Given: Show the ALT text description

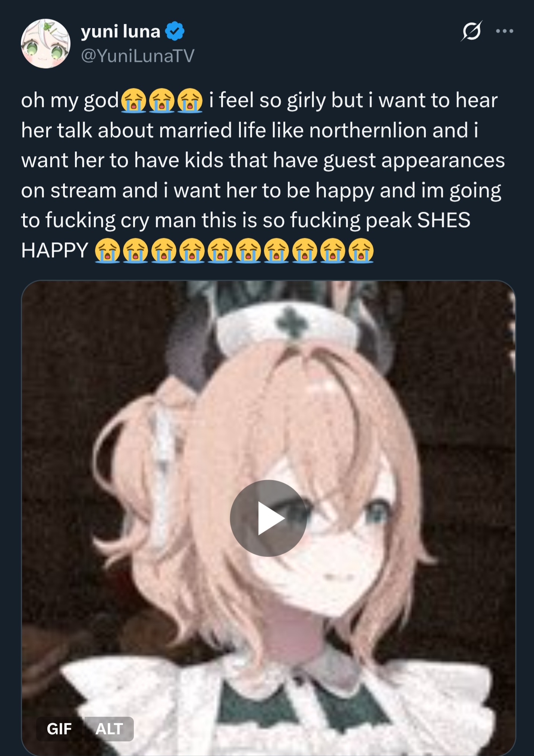Looking at the screenshot, I should pyautogui.click(x=109, y=729).
